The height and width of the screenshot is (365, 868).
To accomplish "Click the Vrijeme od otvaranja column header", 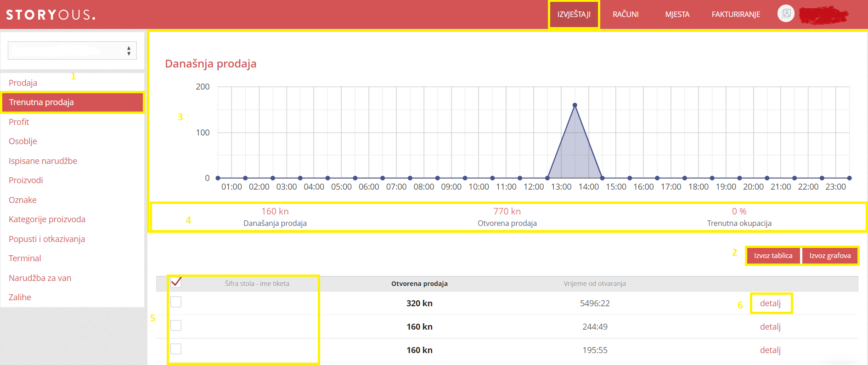I will 595,284.
